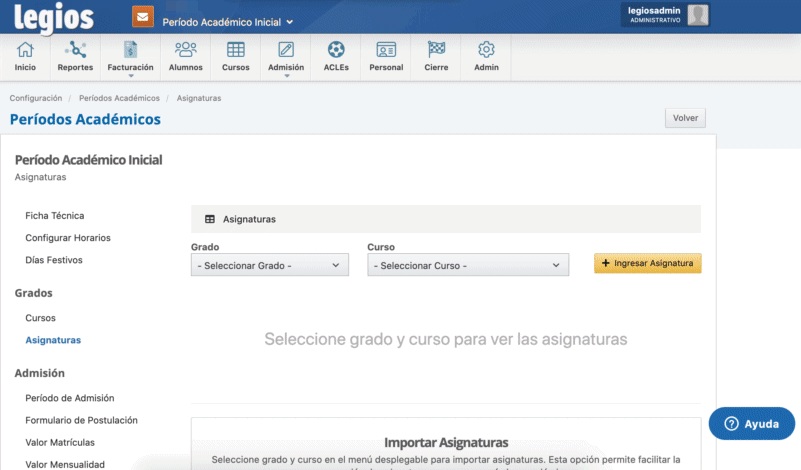Screen dimensions: 801x470
Task: Click the Asignaturas breadcrumb
Action: point(199,98)
